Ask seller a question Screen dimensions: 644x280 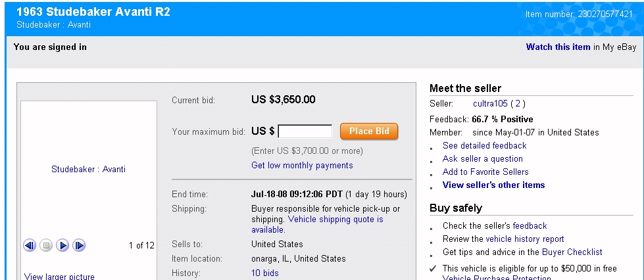482,158
